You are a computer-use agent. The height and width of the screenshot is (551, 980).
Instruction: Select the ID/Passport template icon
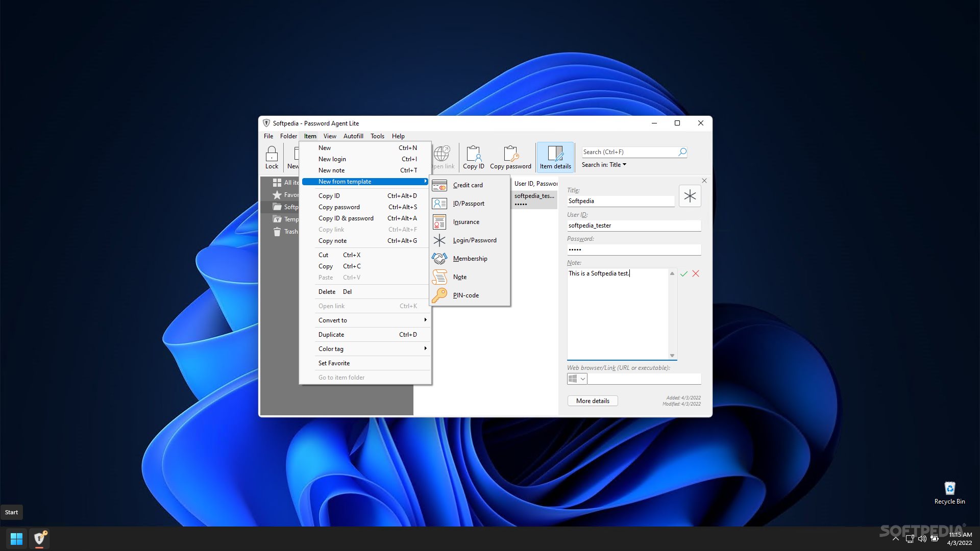pyautogui.click(x=439, y=204)
